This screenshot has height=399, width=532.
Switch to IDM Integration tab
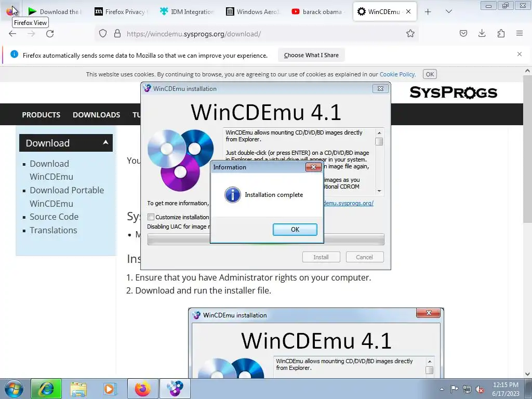point(187,11)
